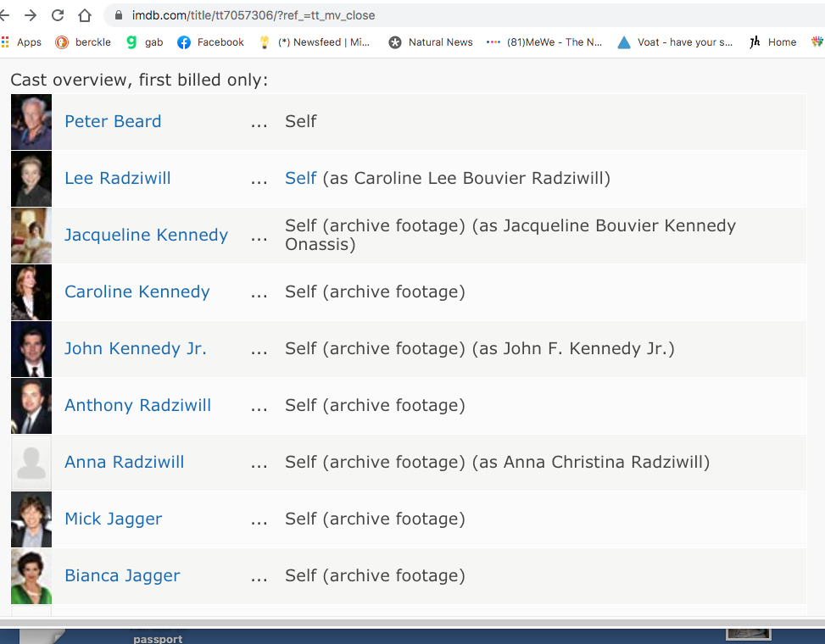Click '(as Caroline Lee Bouvier Radziwill)' text
This screenshot has height=644, width=825.
(x=466, y=178)
